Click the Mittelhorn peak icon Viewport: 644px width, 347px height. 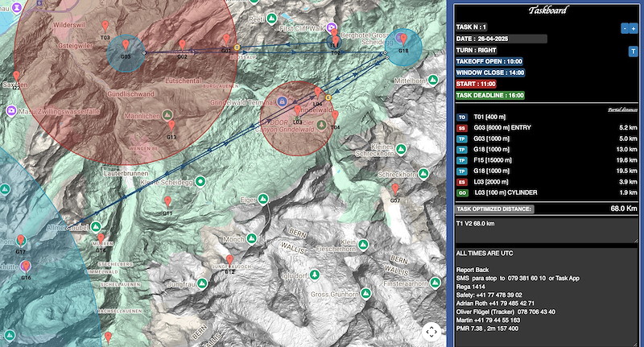point(432,80)
